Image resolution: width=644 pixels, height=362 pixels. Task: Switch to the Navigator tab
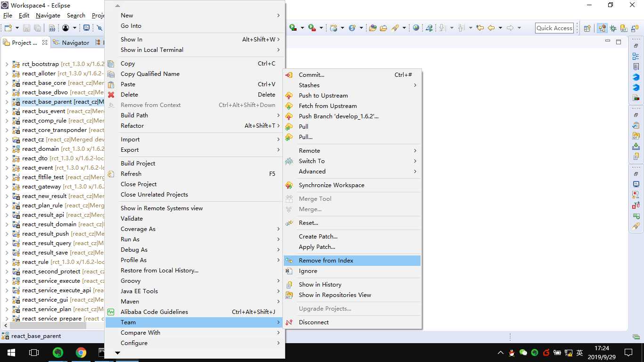pos(71,42)
